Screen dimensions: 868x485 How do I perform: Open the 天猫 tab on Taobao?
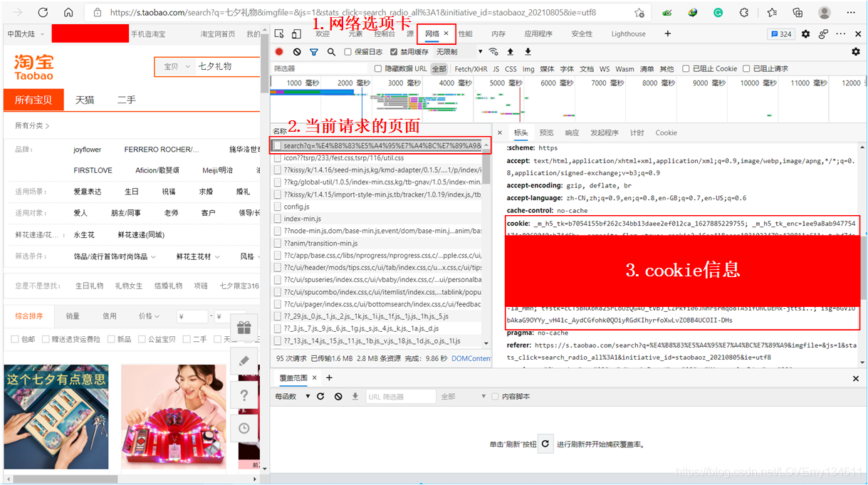85,100
